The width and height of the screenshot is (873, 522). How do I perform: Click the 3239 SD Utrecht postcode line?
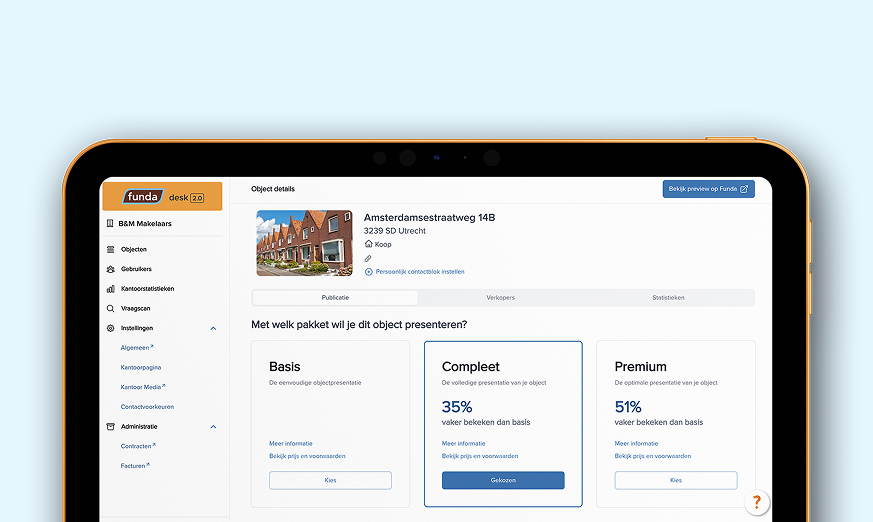tap(395, 231)
